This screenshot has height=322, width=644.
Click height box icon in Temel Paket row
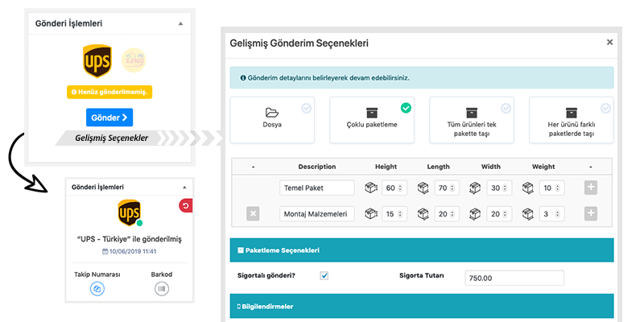[x=370, y=188]
